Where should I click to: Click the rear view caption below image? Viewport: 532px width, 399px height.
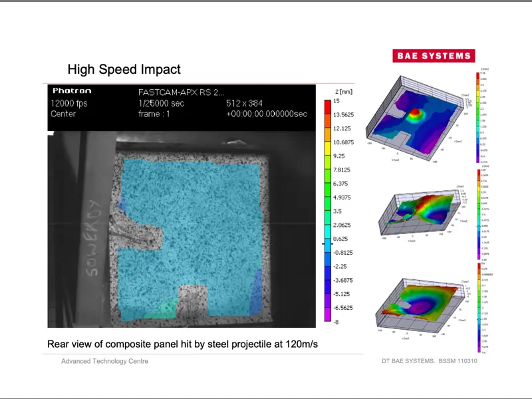point(182,344)
